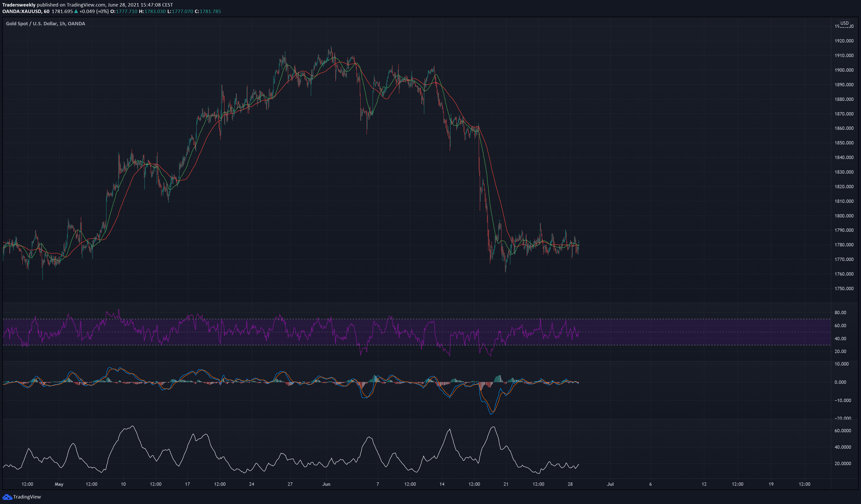Screen dimensions: 861x504
Task: Click the Jul label on time axis
Action: pos(610,484)
